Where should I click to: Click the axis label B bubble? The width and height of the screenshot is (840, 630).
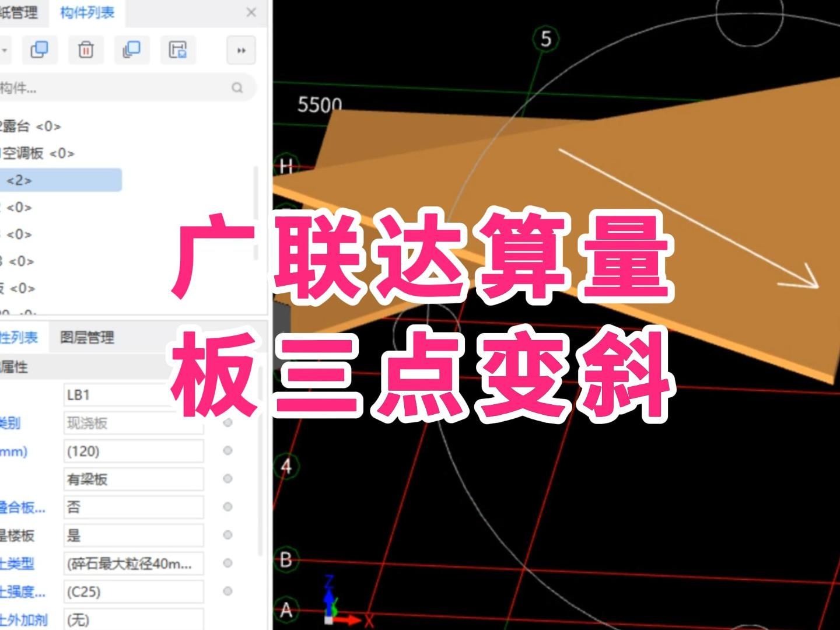click(x=286, y=559)
